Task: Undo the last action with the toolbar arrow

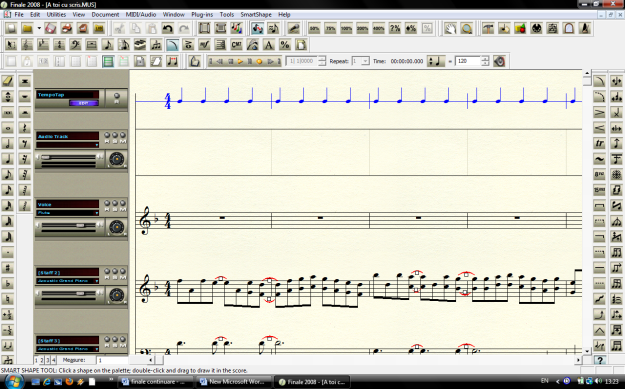Action: pos(168,28)
